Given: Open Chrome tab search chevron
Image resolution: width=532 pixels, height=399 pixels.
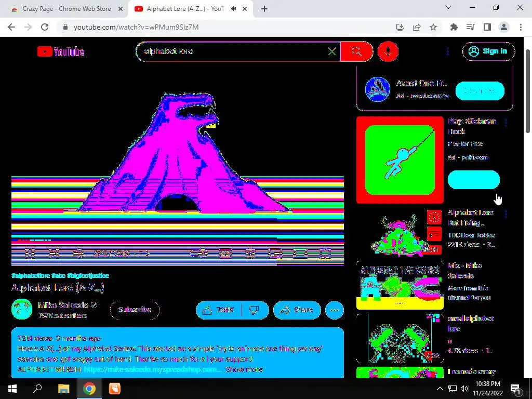Looking at the screenshot, I should tap(448, 7).
